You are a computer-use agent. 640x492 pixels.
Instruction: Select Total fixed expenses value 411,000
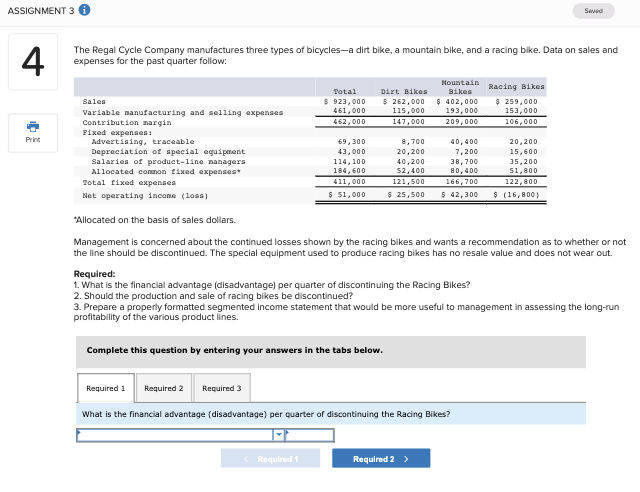pyautogui.click(x=349, y=182)
